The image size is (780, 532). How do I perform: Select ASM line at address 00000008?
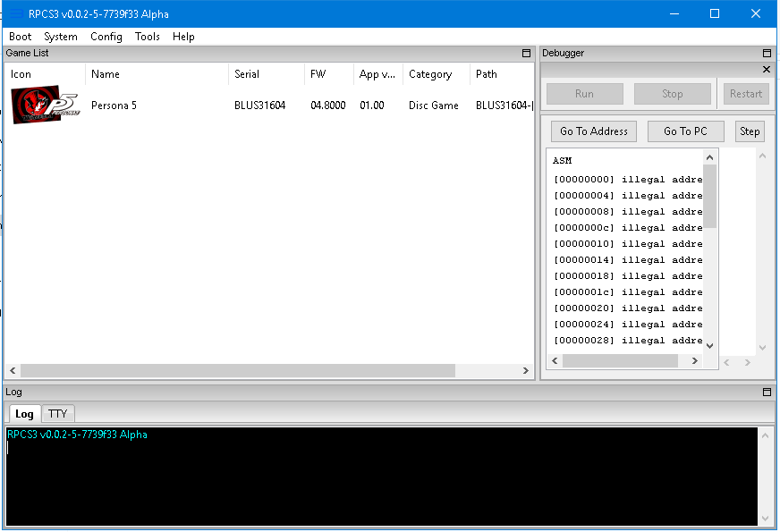pos(628,211)
